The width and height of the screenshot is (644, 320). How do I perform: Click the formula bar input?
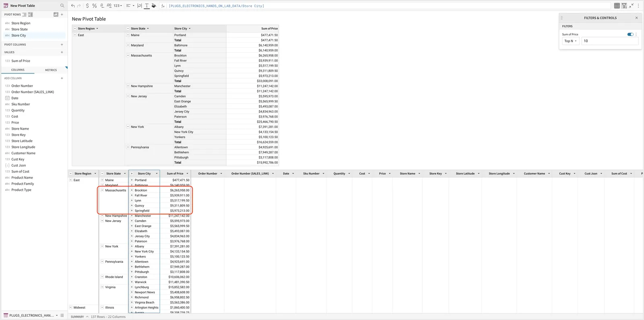[389, 6]
